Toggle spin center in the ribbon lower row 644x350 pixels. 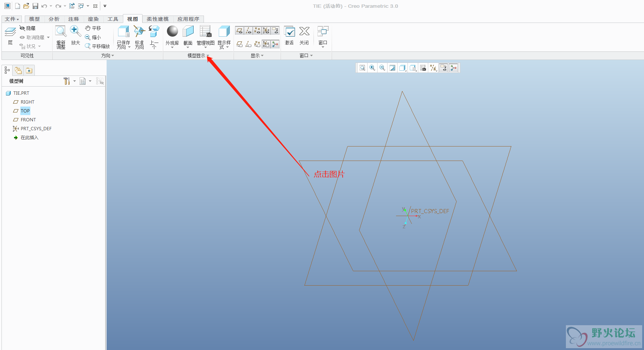275,44
